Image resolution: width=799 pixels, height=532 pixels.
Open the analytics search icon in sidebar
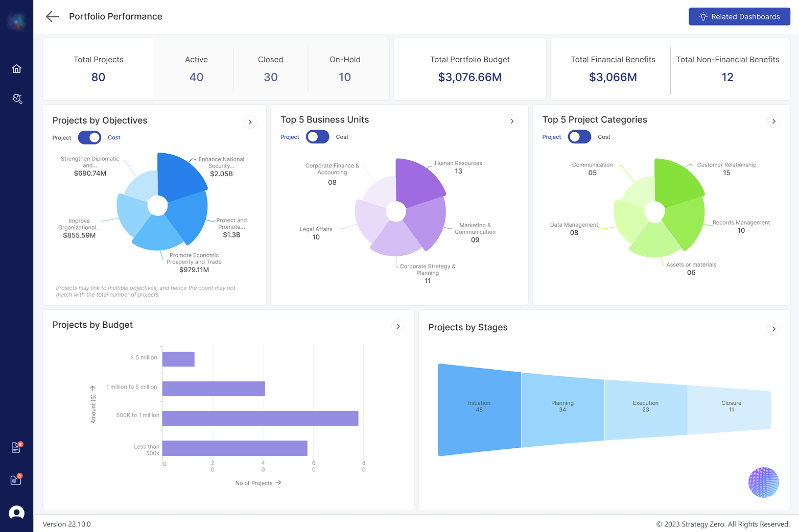[17, 99]
